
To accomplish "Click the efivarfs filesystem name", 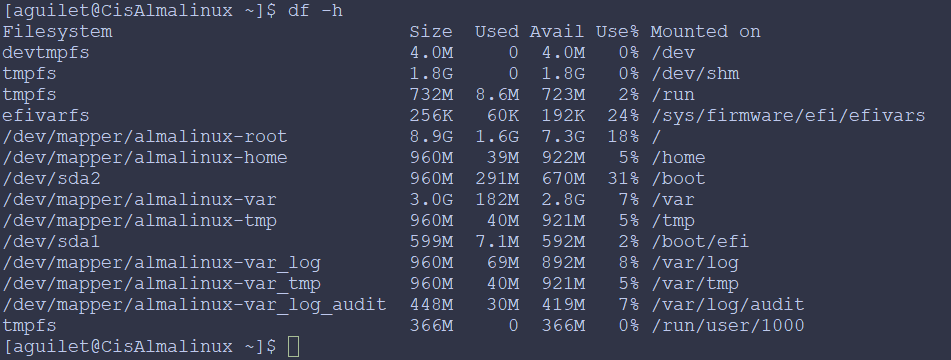I will coord(46,116).
